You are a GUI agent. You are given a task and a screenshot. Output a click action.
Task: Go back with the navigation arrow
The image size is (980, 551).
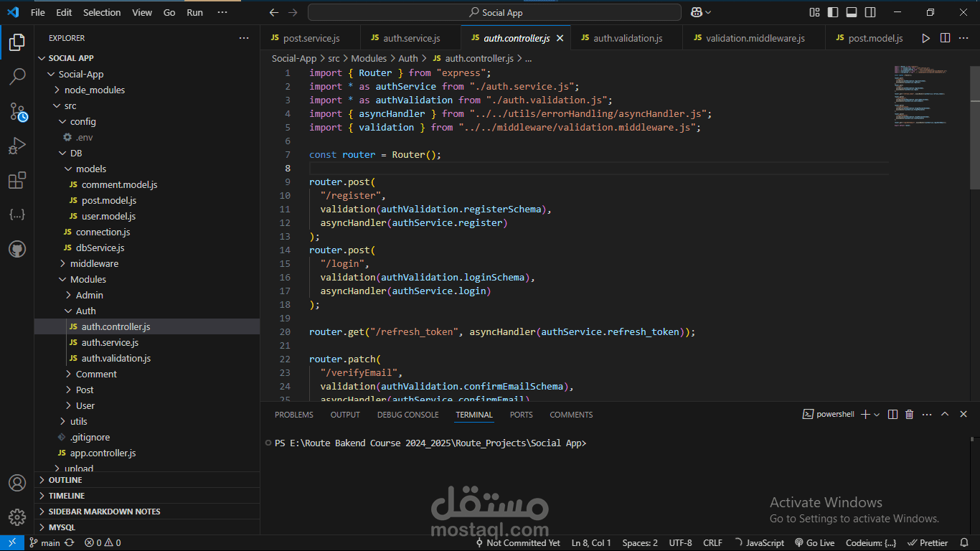click(x=273, y=12)
